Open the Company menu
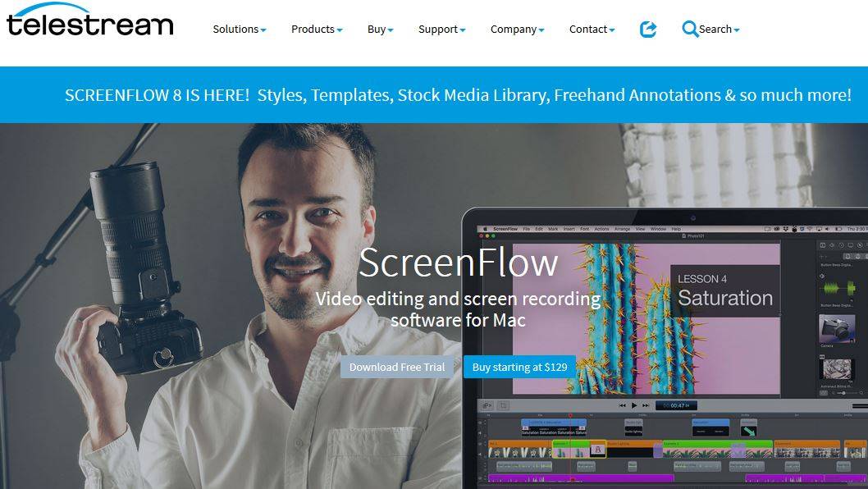The width and height of the screenshot is (868, 489). [517, 30]
